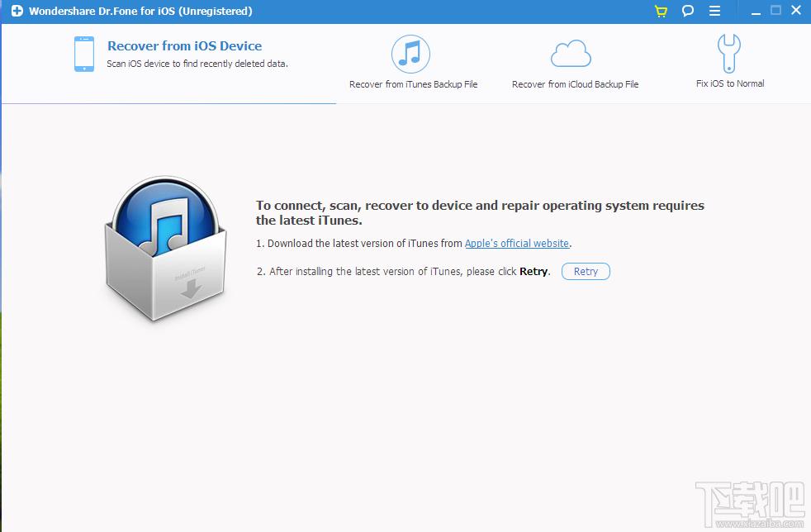811x532 pixels.
Task: Open the feedback speech bubble icon
Action: pyautogui.click(x=687, y=11)
